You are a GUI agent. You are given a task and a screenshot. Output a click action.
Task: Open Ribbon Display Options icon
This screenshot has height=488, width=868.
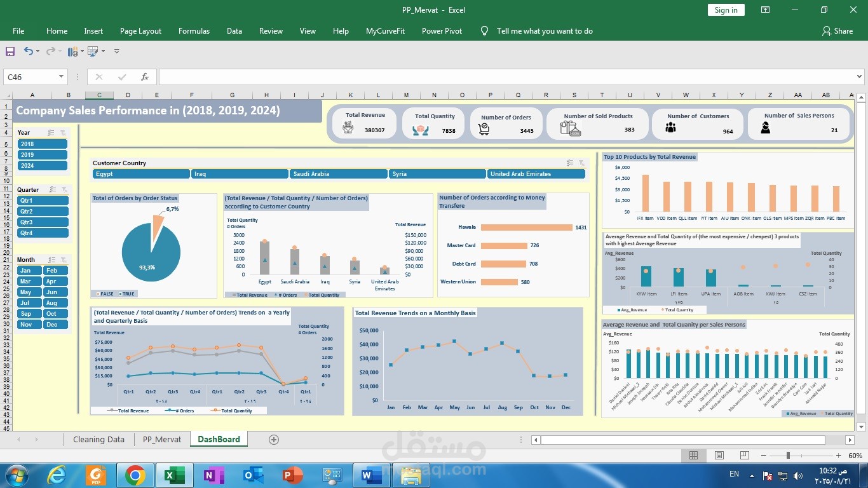[x=765, y=10]
